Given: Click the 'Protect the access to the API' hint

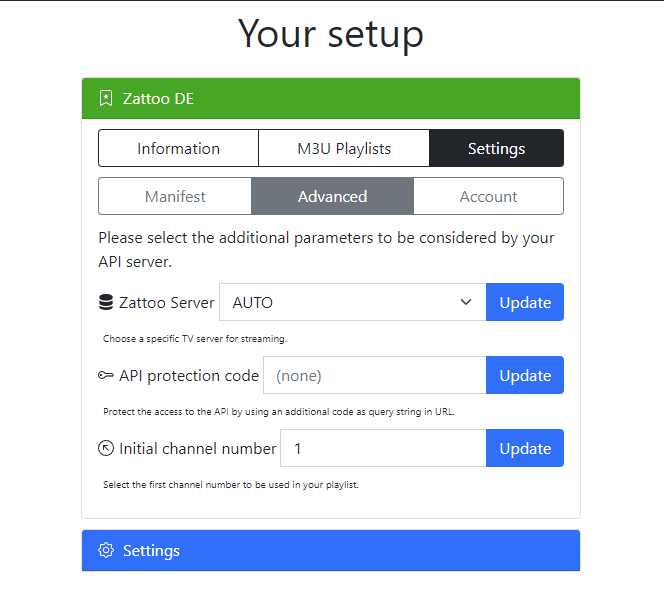Looking at the screenshot, I should (x=279, y=412).
